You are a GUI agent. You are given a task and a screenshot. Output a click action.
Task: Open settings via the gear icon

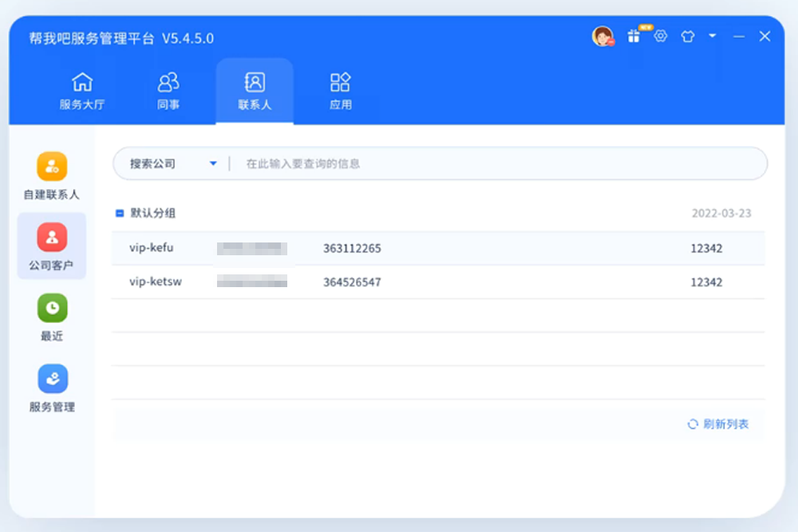click(661, 37)
